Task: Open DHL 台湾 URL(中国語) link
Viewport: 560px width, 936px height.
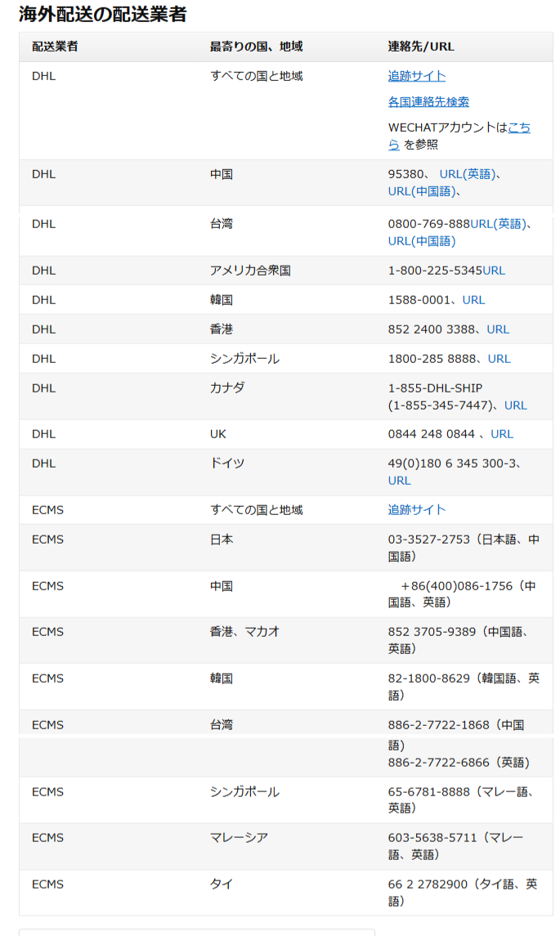Action: [x=422, y=240]
